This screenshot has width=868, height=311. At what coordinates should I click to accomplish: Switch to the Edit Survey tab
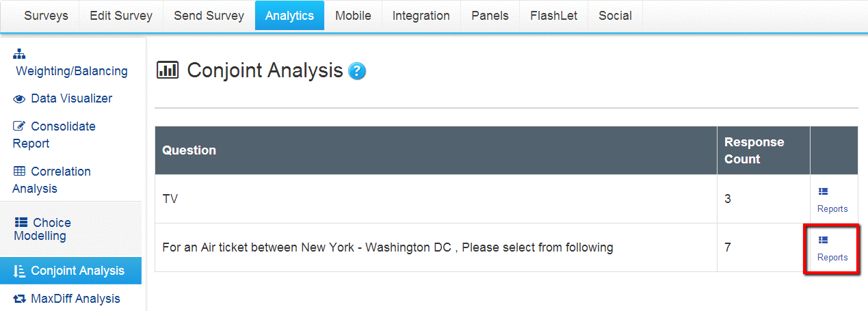click(121, 16)
